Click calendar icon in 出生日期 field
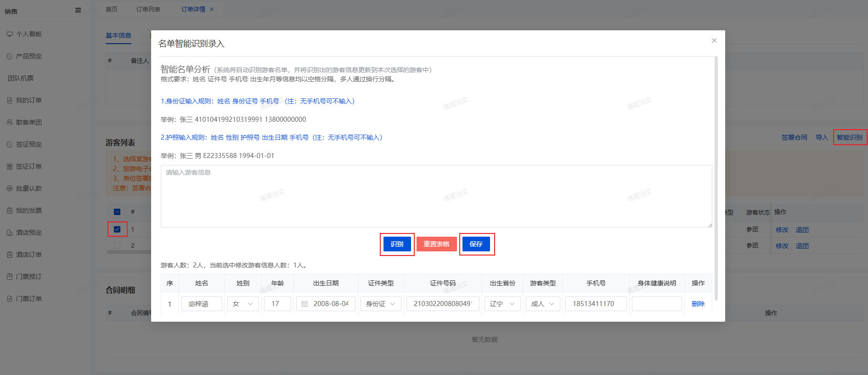This screenshot has height=375, width=868. 304,304
